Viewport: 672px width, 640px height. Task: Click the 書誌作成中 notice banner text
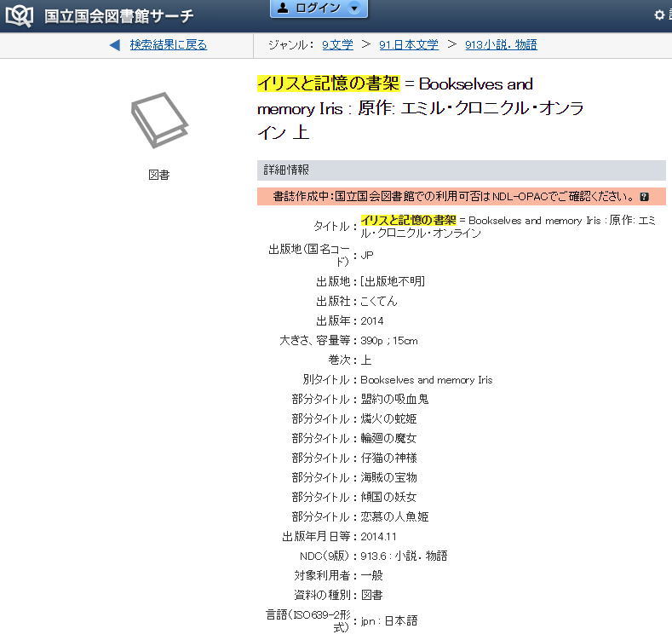pyautogui.click(x=454, y=197)
